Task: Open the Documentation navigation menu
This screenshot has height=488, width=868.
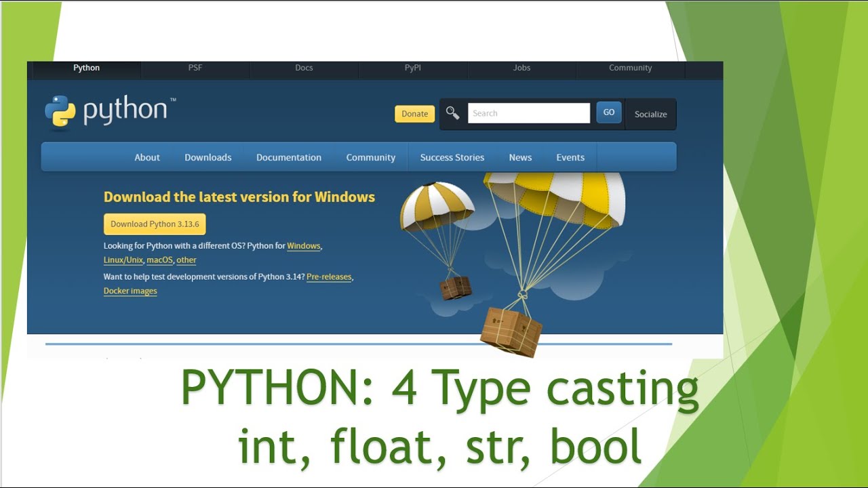Action: click(289, 157)
